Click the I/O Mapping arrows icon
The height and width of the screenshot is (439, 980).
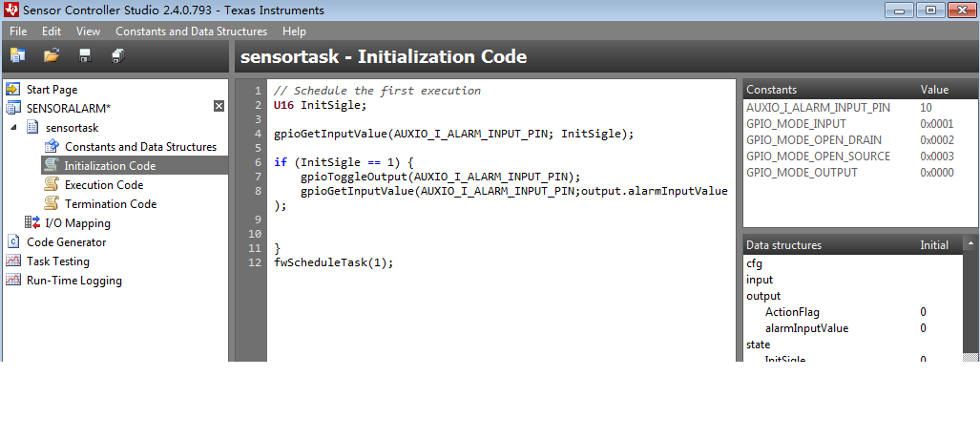point(32,222)
